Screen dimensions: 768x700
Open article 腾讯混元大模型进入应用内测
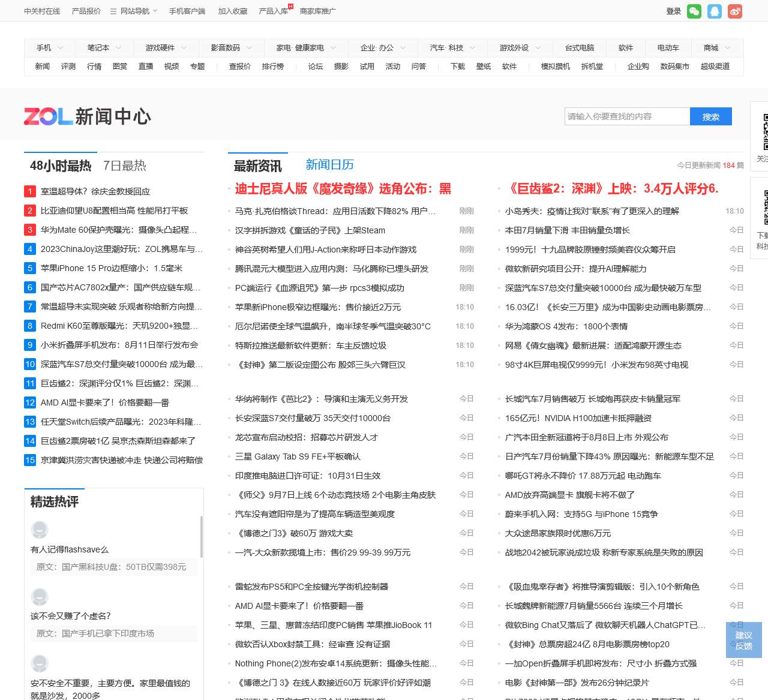332,269
